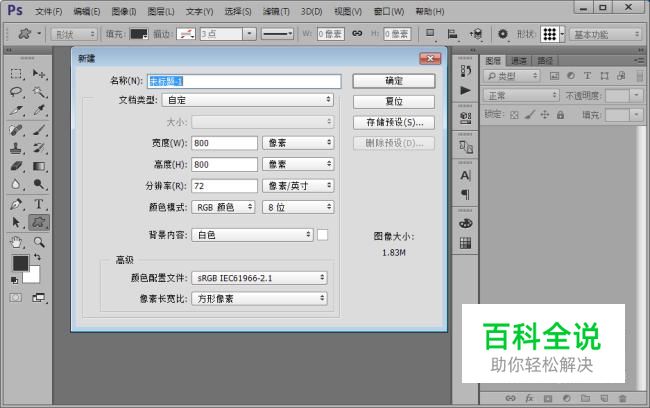Select the Hand tool
650x408 pixels.
(17, 242)
